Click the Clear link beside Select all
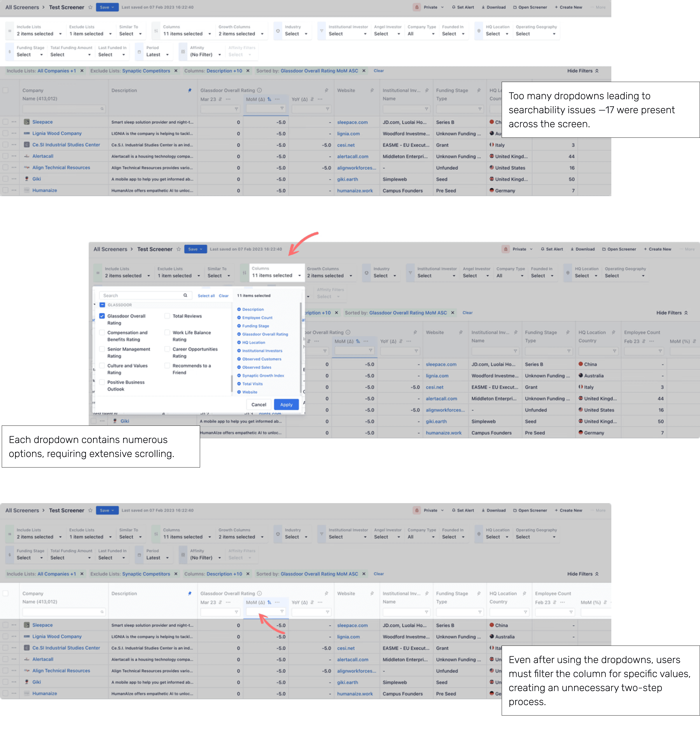Image resolution: width=700 pixels, height=729 pixels. pos(223,296)
